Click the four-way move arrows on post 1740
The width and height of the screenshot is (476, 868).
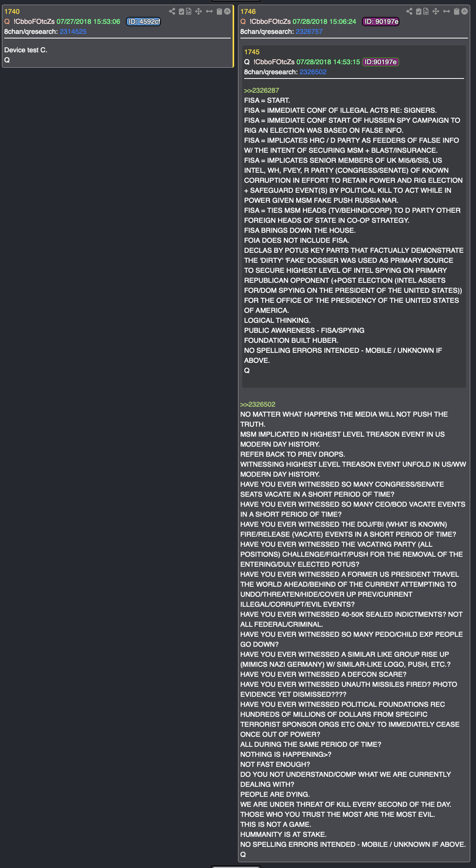198,12
